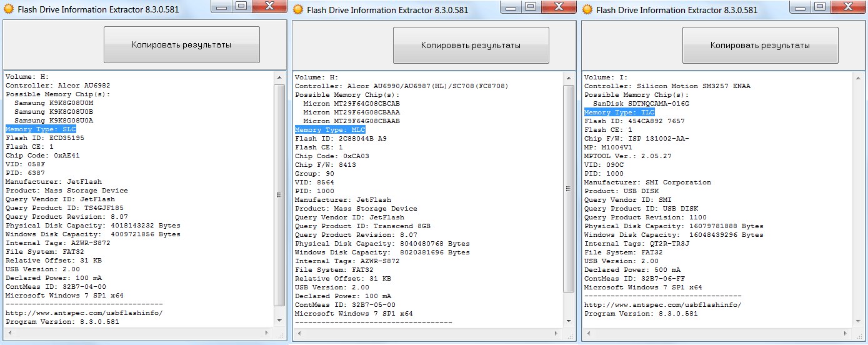Click the line Declared Power: 500 mA
The height and width of the screenshot is (345, 868).
(632, 269)
